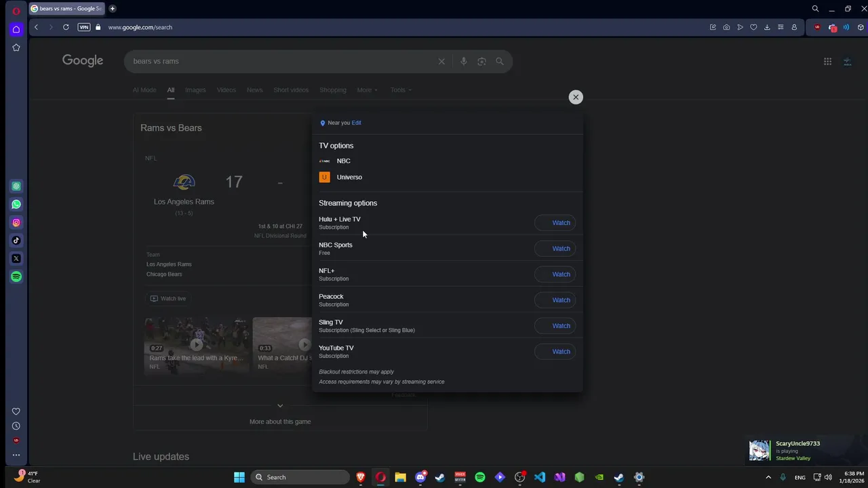868x488 pixels.
Task: Click Watch for Peacock
Action: [x=555, y=300]
